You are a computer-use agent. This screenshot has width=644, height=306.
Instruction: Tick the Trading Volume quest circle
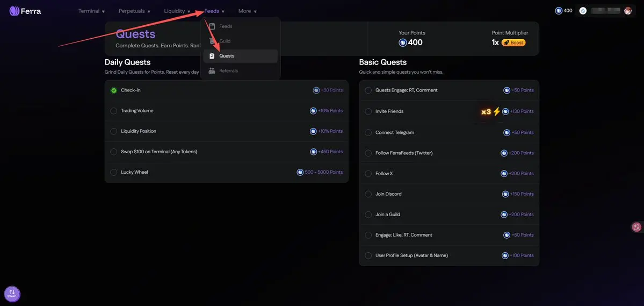(114, 111)
